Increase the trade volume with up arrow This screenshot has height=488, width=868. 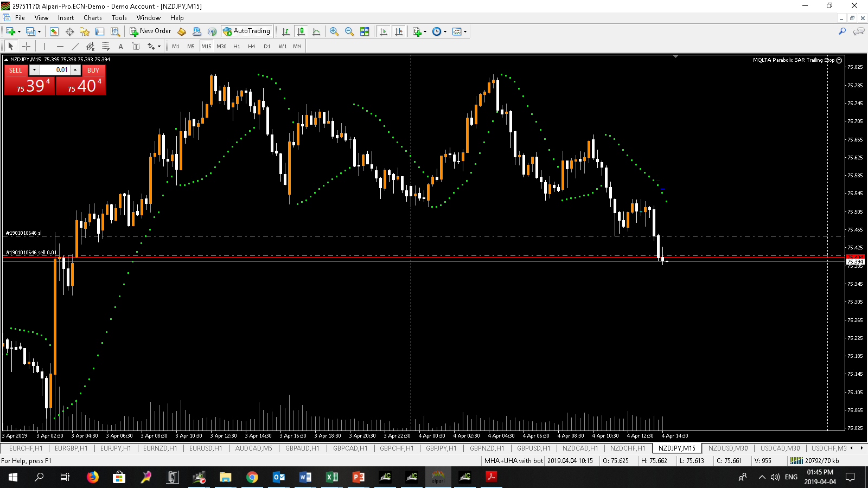(75, 70)
